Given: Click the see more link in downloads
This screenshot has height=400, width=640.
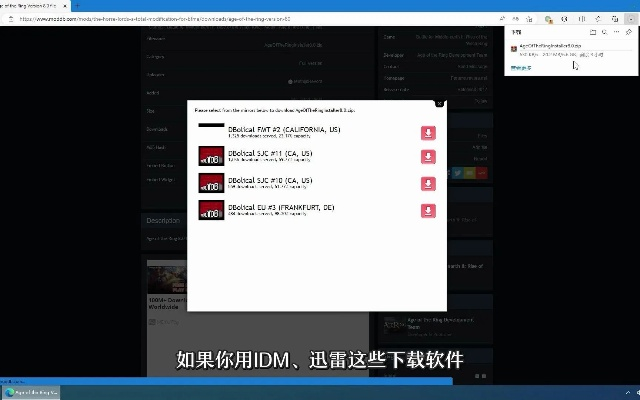Looking at the screenshot, I should [x=521, y=68].
